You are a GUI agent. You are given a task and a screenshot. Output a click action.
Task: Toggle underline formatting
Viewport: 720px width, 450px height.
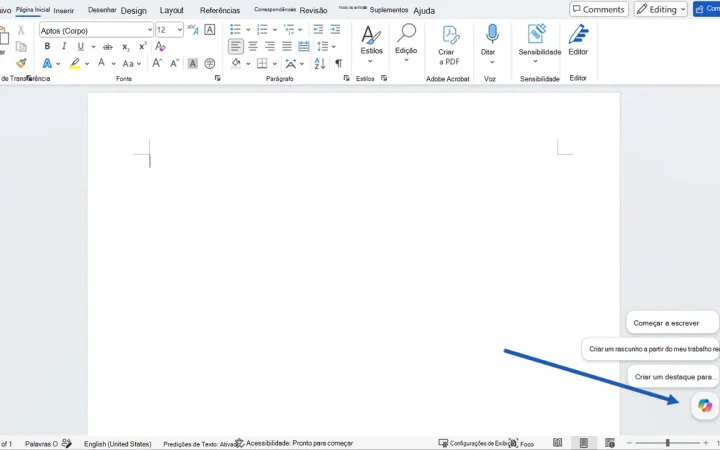point(81,46)
